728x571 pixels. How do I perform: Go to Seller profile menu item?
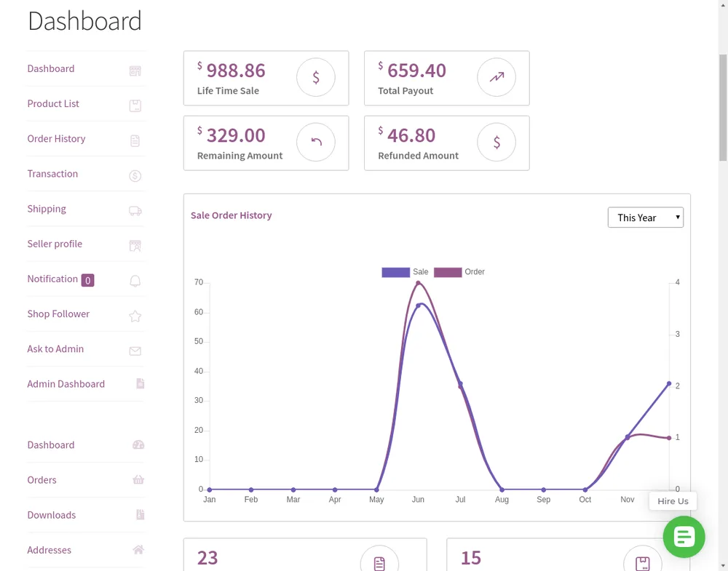[55, 244]
